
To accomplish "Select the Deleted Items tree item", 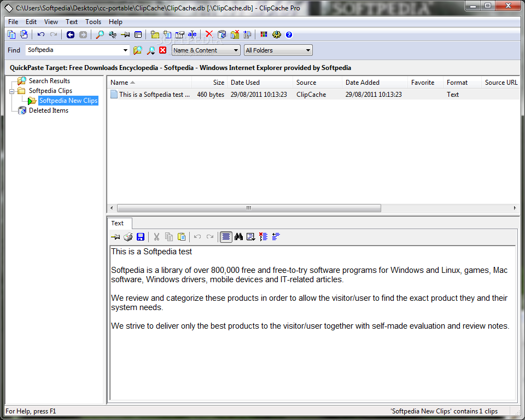I will [x=49, y=110].
